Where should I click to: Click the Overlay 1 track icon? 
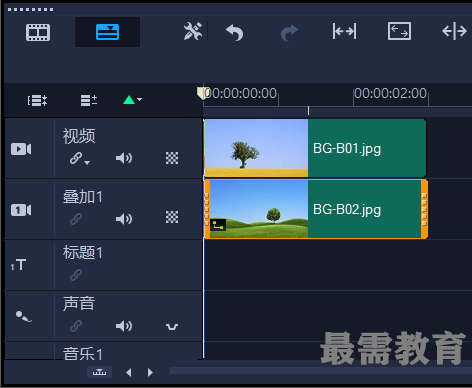click(21, 210)
